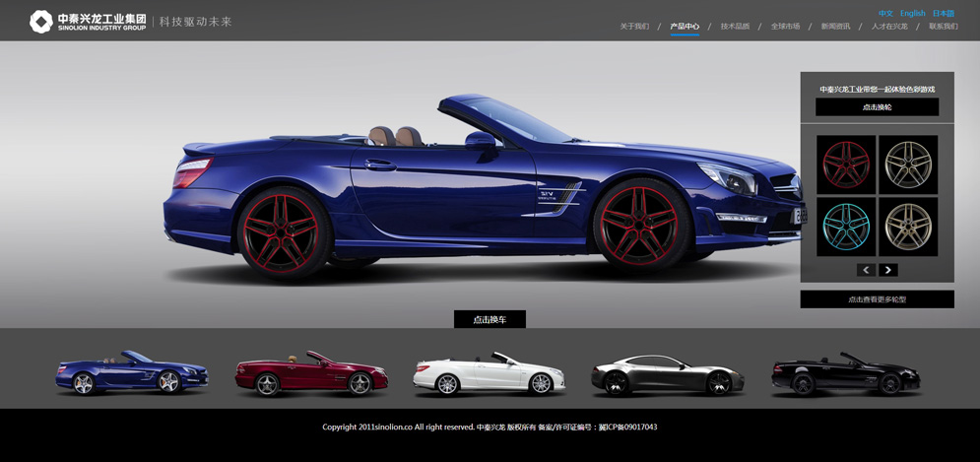980x462 pixels.
Task: Open the 产品中心 menu item
Action: 685,27
